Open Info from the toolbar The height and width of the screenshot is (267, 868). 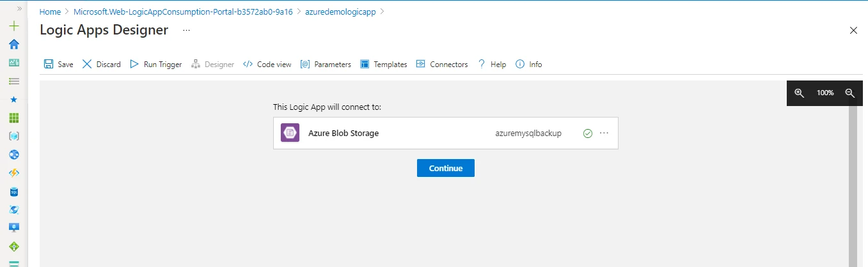coord(528,64)
